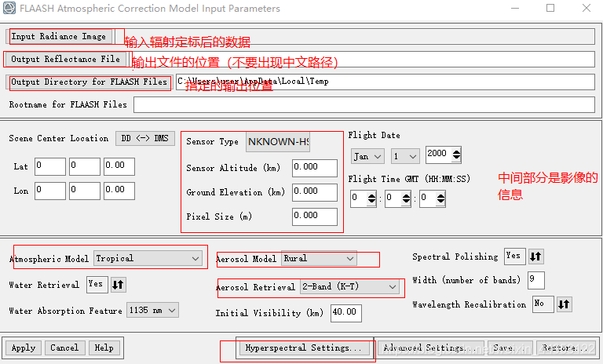Toggle Spectral Polishing arrows icon
Image resolution: width=603 pixels, height=364 pixels.
[x=535, y=257]
